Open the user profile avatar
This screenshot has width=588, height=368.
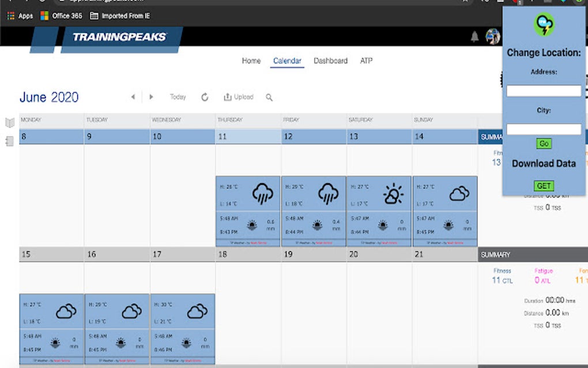[x=492, y=36]
